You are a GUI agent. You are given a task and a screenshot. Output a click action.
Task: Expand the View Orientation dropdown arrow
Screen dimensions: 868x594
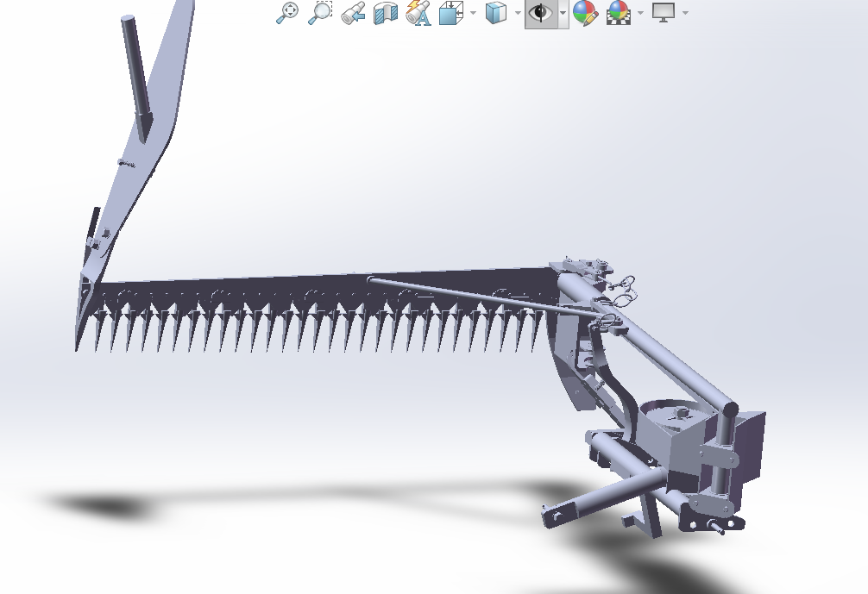[x=474, y=13]
